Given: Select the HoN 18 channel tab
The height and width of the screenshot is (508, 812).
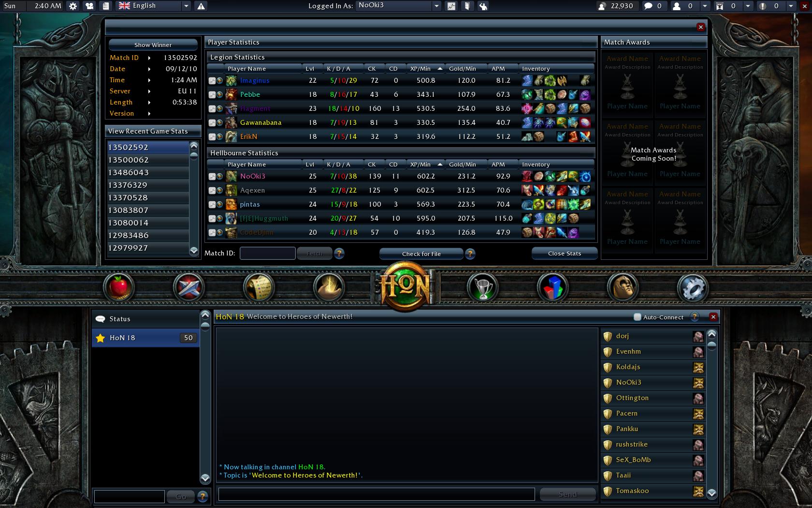Looking at the screenshot, I should pyautogui.click(x=145, y=338).
